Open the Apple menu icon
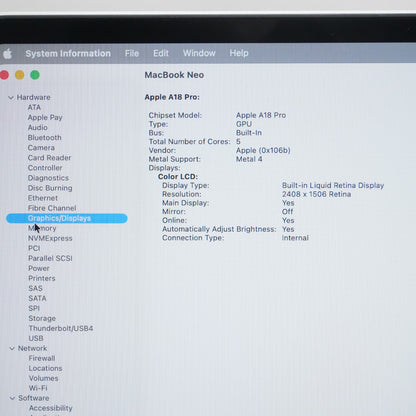This screenshot has width=416, height=416. [7, 54]
